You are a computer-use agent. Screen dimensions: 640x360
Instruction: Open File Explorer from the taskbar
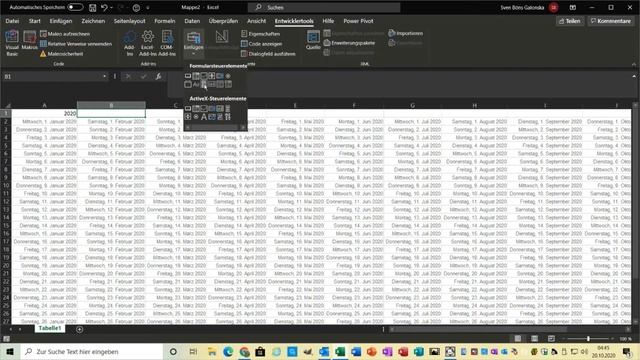(x=212, y=351)
